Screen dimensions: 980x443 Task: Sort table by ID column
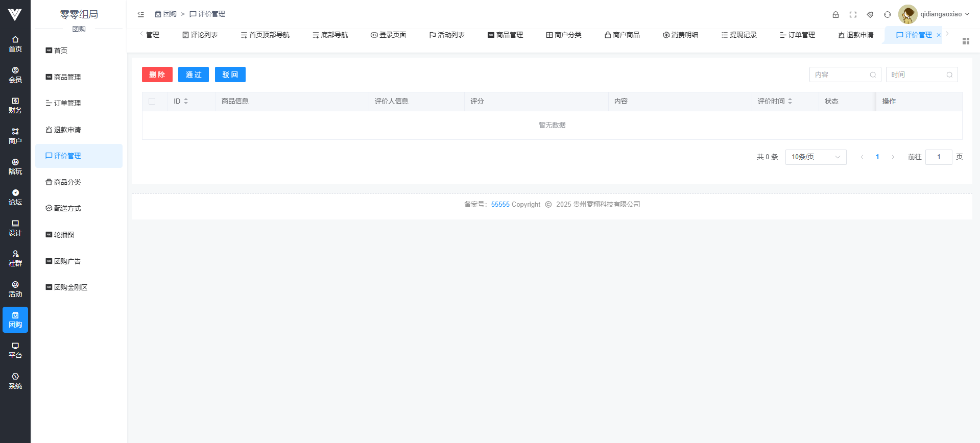(x=186, y=102)
